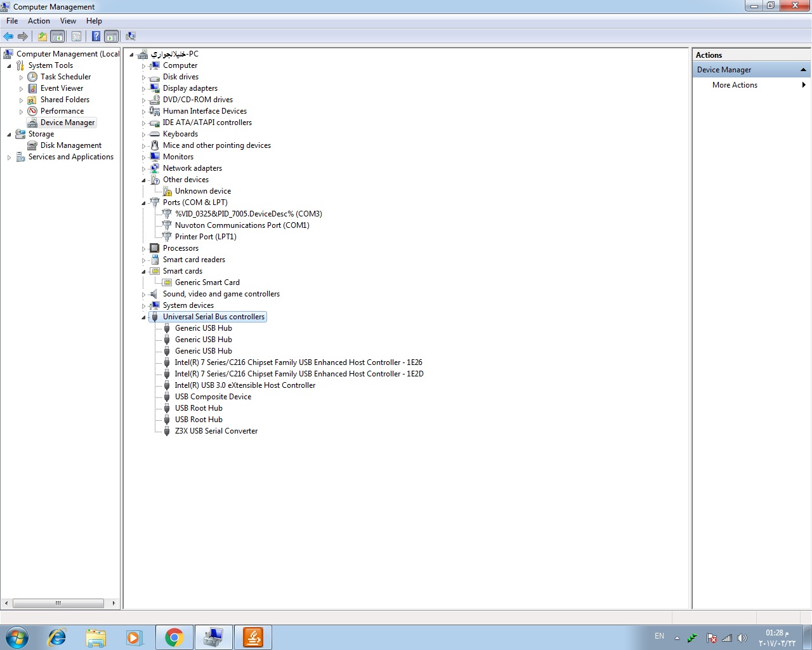Click the Generic Smart Card icon
This screenshot has width=812, height=650.
point(167,282)
